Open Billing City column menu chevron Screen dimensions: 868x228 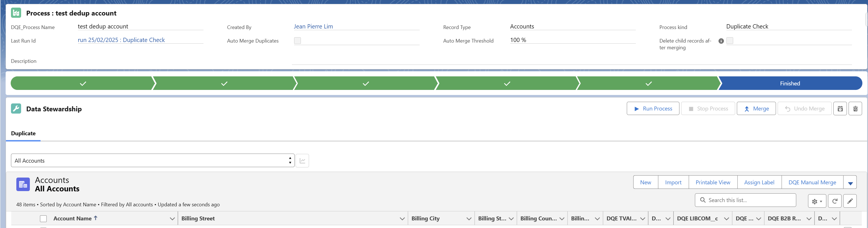tap(469, 218)
